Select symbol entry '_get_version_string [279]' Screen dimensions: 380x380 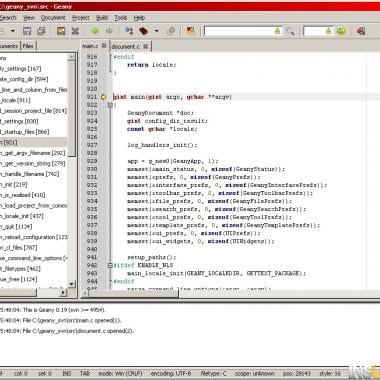(x=33, y=163)
